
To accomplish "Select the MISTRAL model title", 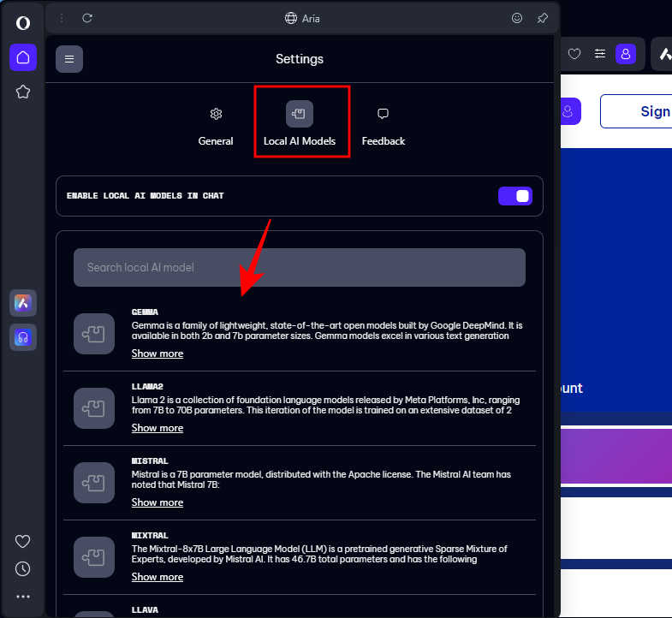I will (150, 461).
